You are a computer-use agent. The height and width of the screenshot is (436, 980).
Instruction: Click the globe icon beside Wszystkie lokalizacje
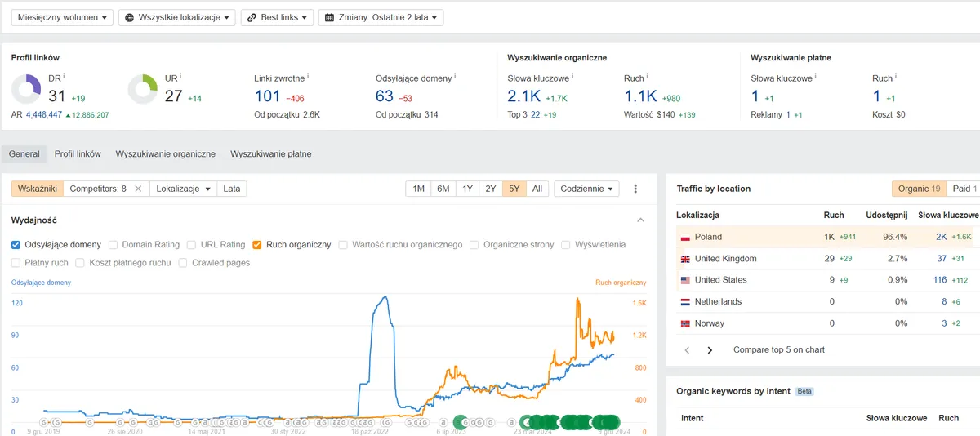[130, 17]
